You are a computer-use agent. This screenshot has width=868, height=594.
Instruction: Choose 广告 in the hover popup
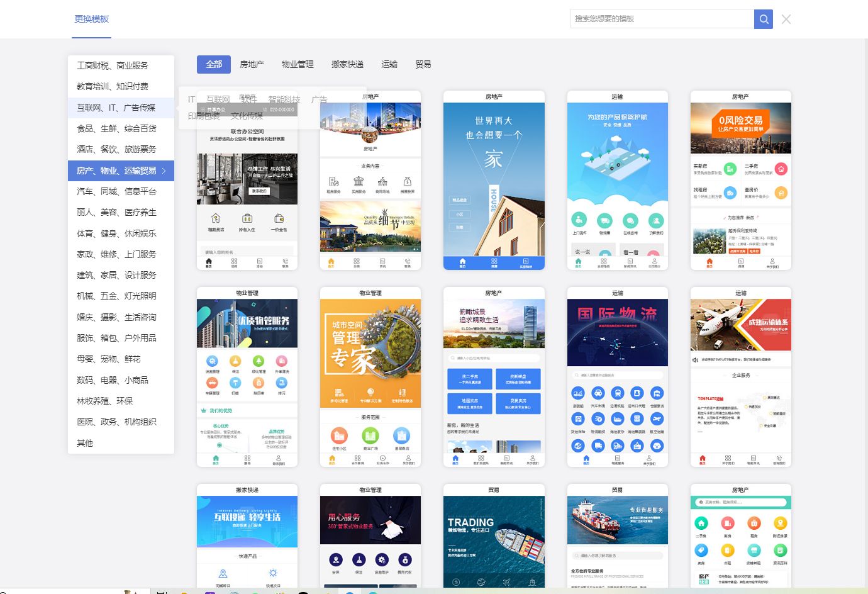point(320,99)
